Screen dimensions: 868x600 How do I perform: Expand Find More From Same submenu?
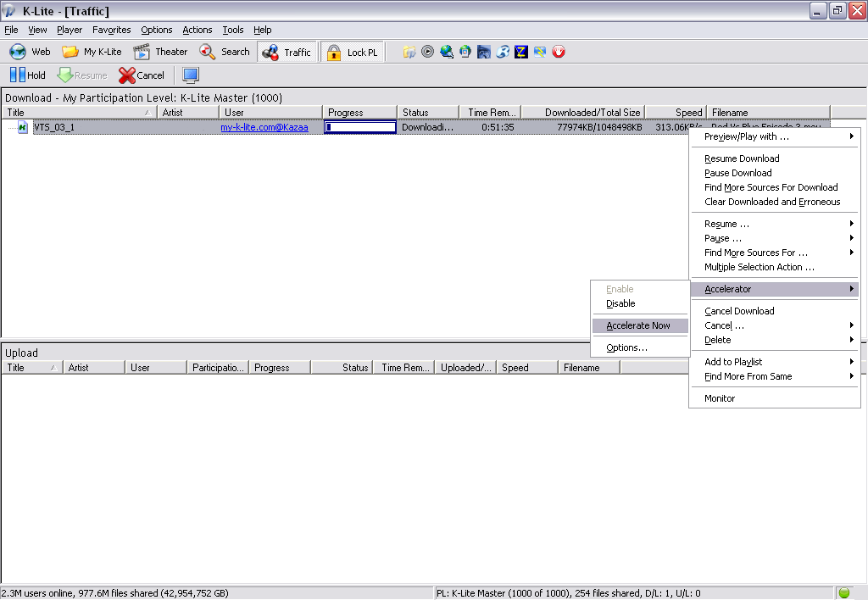pos(775,375)
